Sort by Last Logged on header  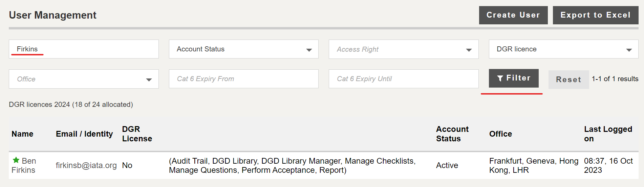point(608,134)
